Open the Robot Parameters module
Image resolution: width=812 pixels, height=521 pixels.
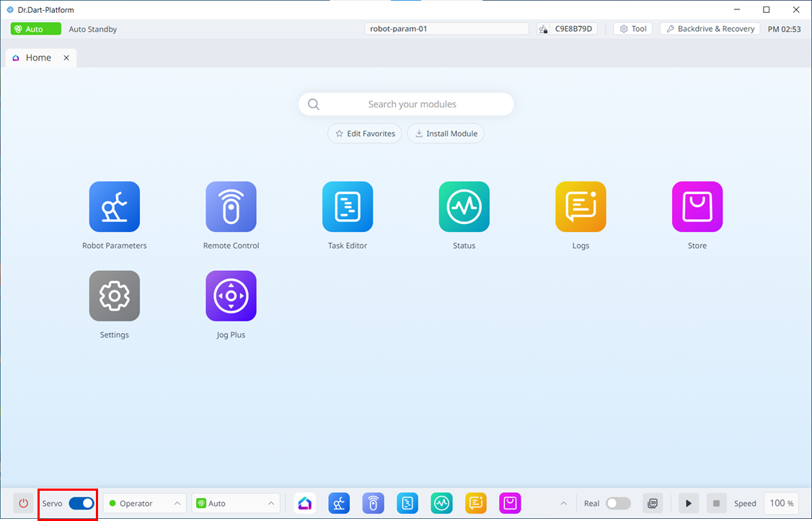pos(114,207)
